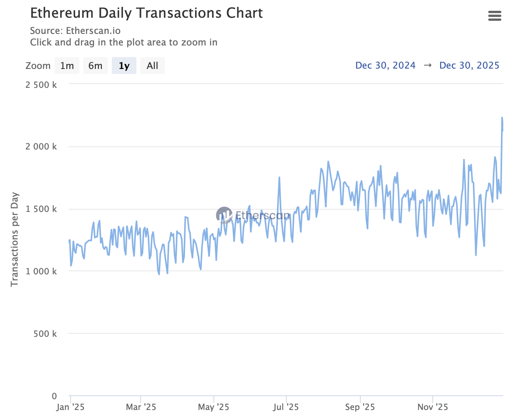Edit the end date Dec 30, 2025
521x420 pixels.
point(469,66)
